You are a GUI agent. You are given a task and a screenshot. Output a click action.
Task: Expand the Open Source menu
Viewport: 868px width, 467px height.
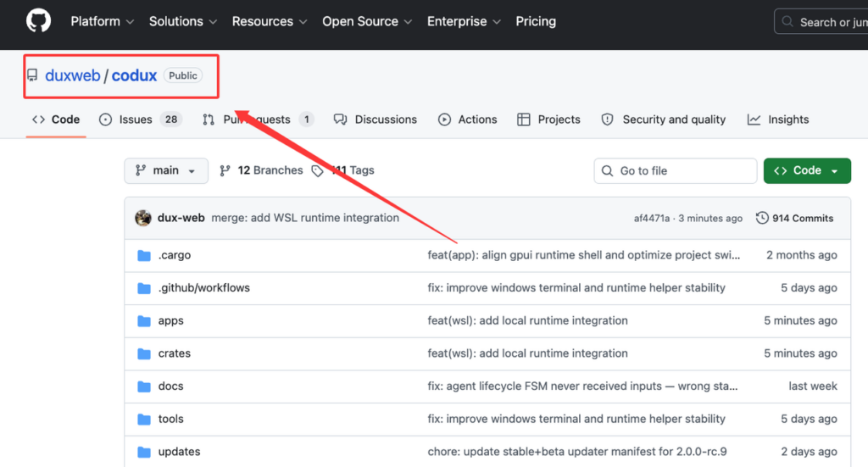click(x=367, y=21)
